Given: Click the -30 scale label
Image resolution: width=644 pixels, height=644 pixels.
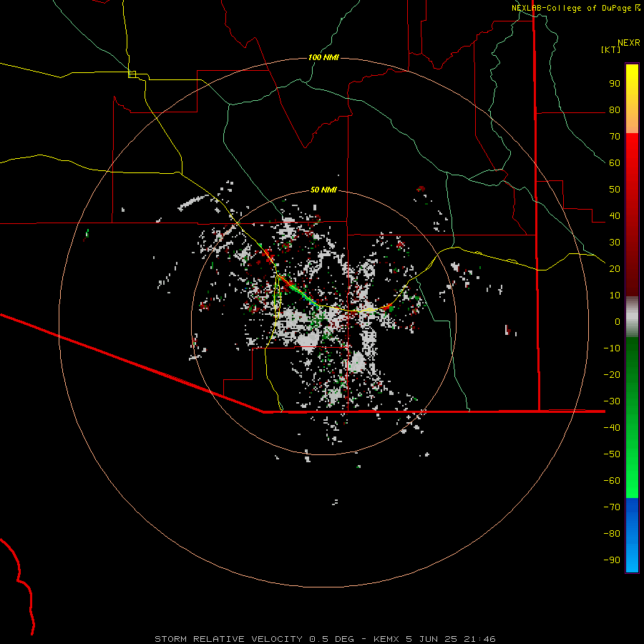Looking at the screenshot, I should coord(612,401).
